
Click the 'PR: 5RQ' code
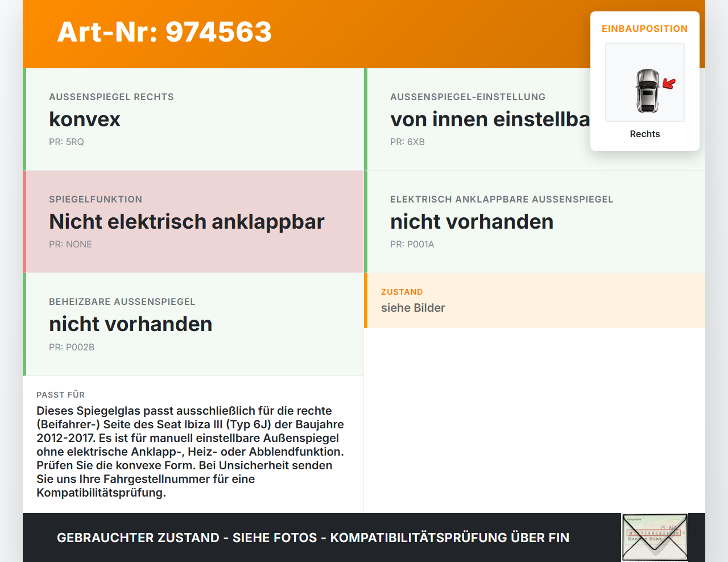click(67, 142)
